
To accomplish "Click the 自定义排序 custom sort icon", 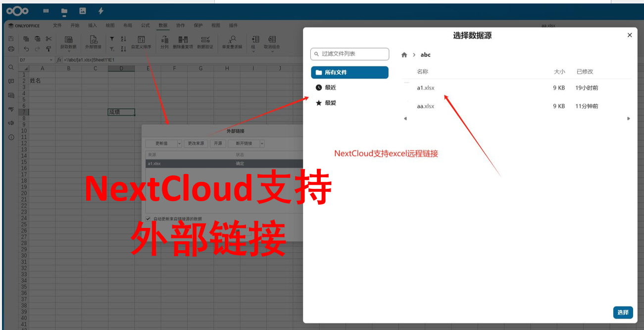I will pyautogui.click(x=141, y=40).
